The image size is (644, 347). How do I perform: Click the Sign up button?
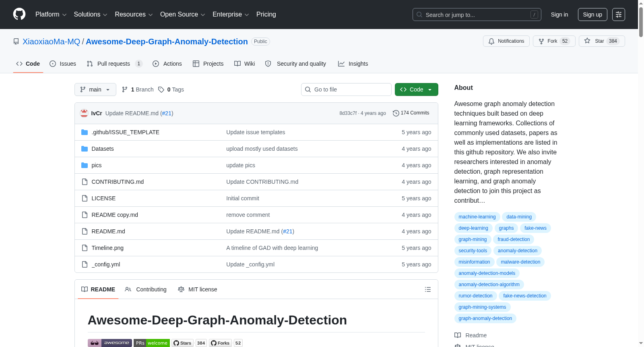[x=592, y=15]
